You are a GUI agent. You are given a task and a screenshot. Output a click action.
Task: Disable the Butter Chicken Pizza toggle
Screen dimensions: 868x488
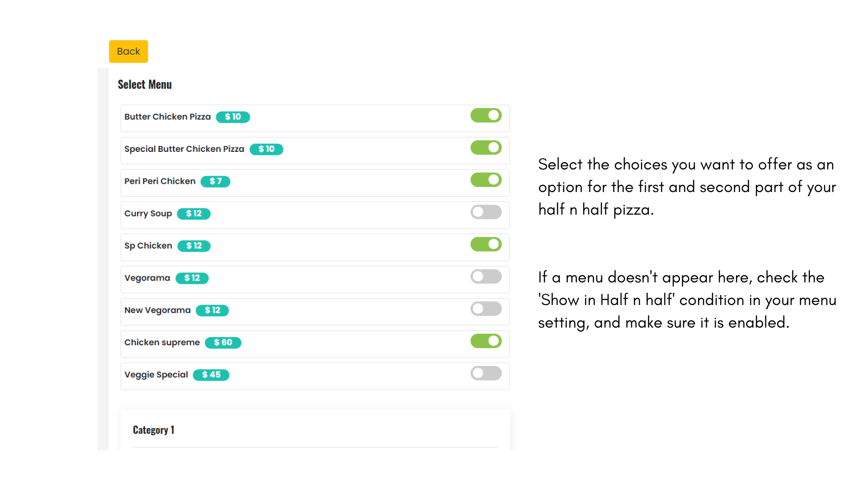[486, 116]
